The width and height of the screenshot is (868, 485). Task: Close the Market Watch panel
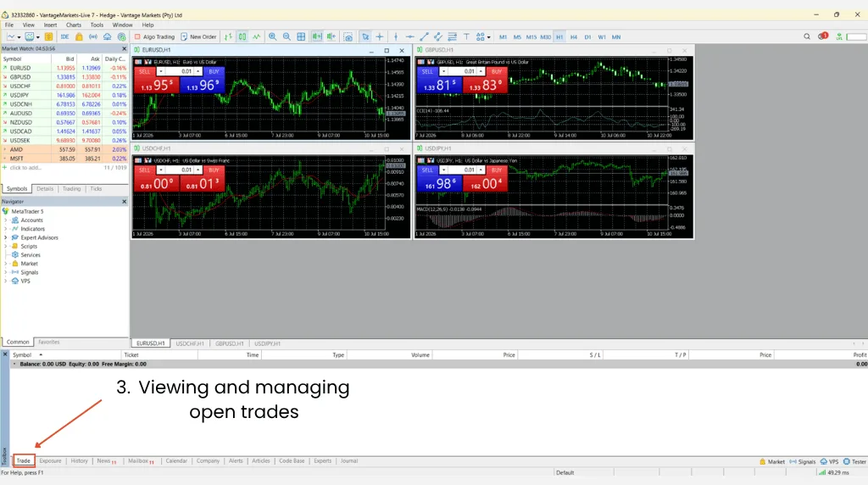(124, 48)
